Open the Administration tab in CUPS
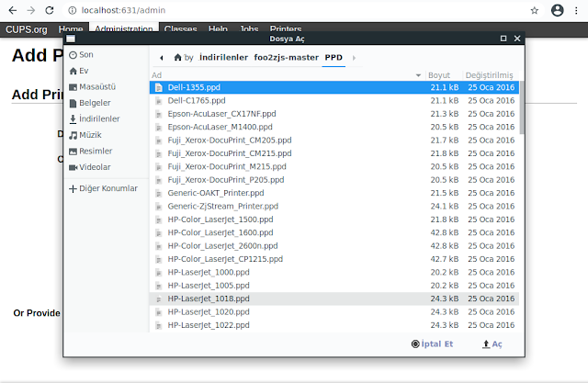The width and height of the screenshot is (588, 383). (x=124, y=29)
